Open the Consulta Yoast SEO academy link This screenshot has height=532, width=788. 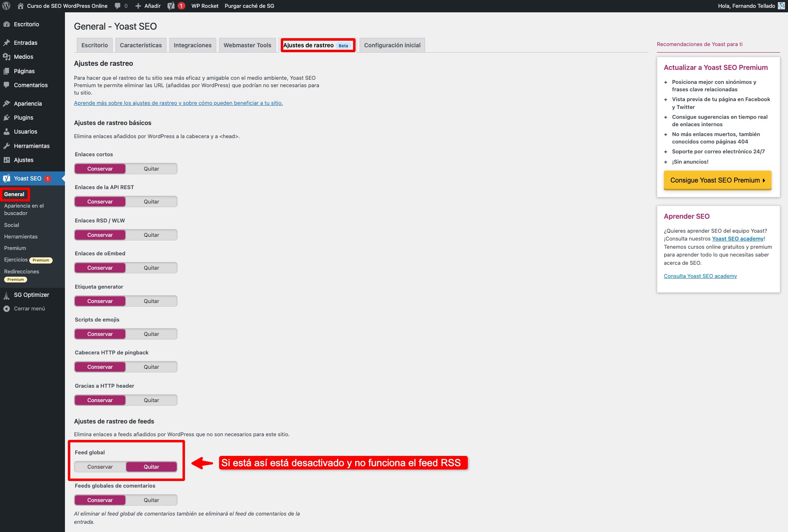pyautogui.click(x=700, y=276)
